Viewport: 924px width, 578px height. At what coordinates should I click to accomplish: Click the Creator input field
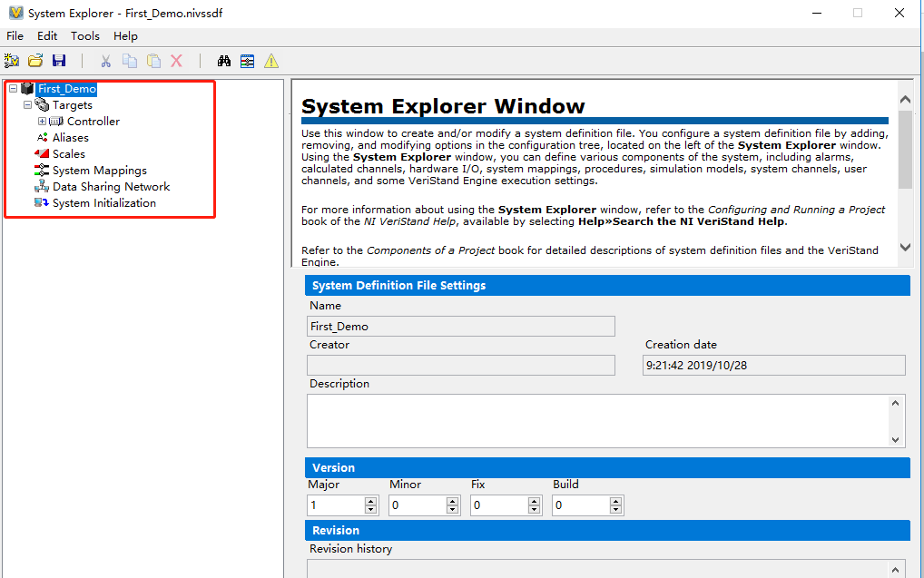461,366
